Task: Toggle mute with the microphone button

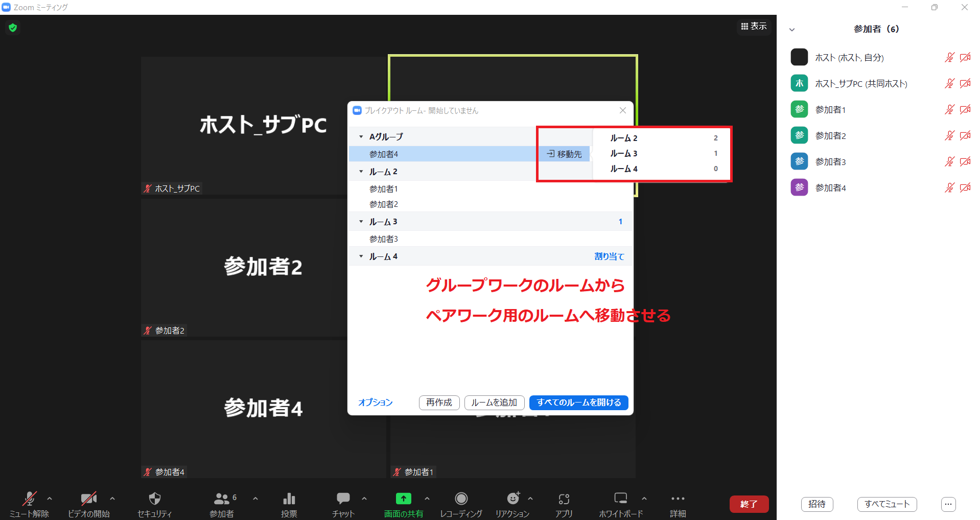Action: pyautogui.click(x=29, y=499)
